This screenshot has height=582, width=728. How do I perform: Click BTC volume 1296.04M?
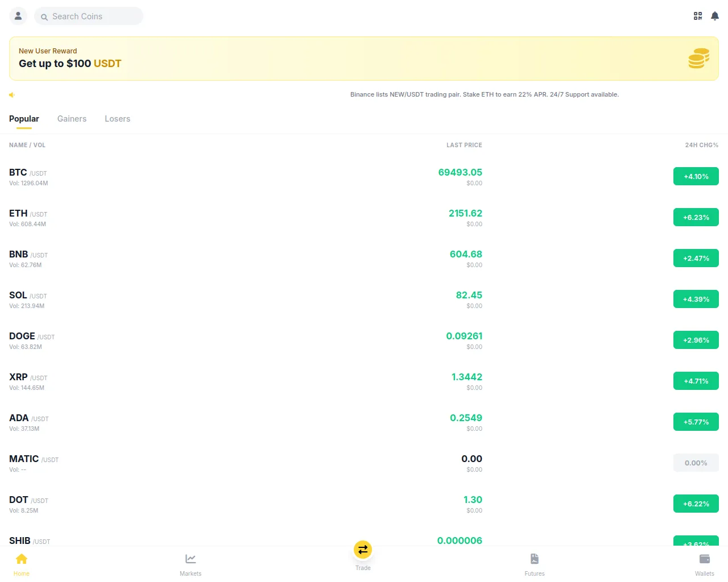click(x=28, y=183)
